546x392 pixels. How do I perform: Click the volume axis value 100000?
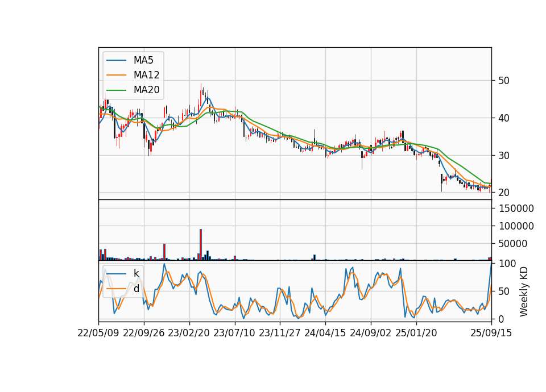click(x=516, y=226)
